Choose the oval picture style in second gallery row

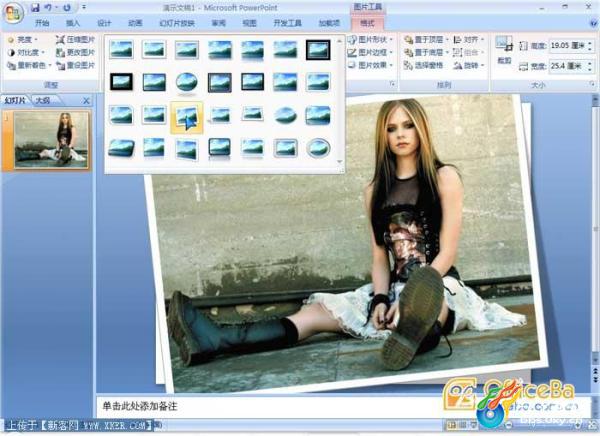click(187, 82)
